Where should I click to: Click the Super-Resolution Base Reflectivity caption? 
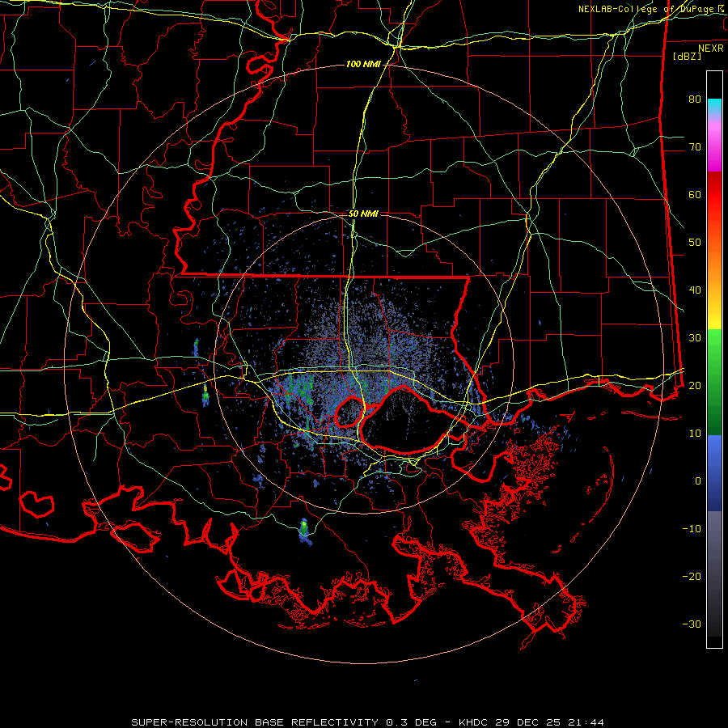coord(368,722)
